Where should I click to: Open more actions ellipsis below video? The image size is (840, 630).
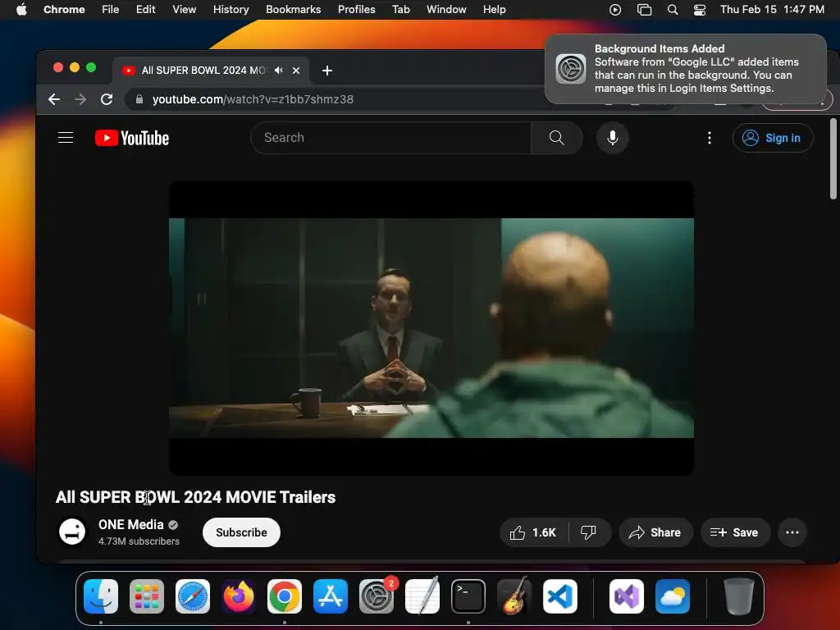[x=792, y=532]
